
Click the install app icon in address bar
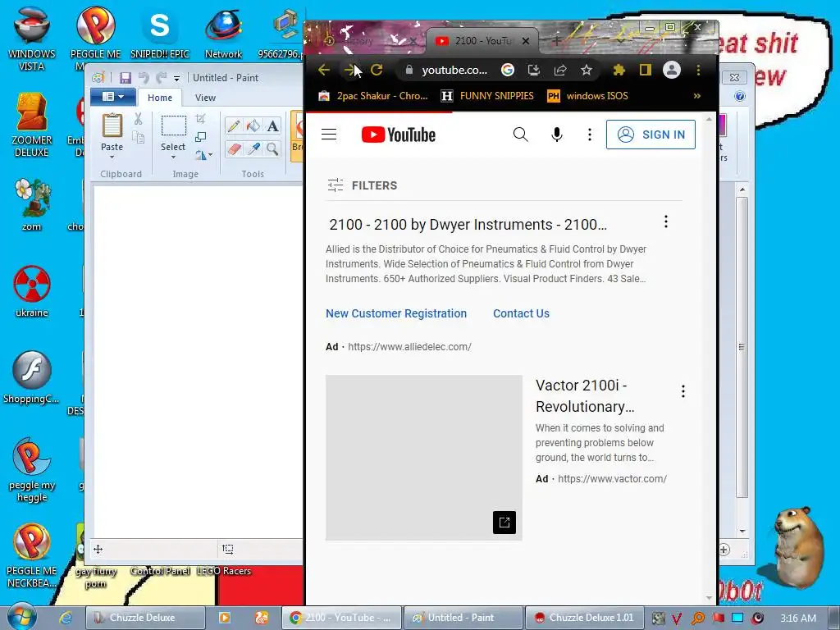point(533,70)
